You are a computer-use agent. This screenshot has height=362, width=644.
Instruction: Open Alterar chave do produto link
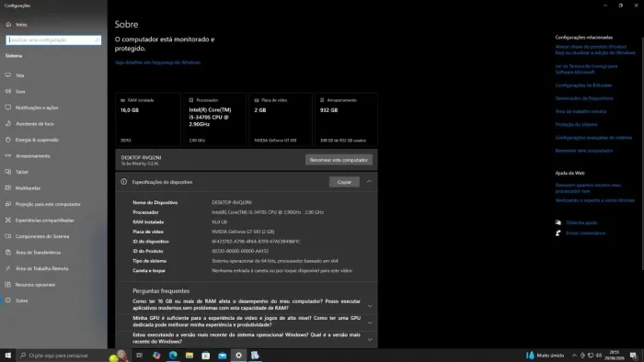click(x=594, y=50)
